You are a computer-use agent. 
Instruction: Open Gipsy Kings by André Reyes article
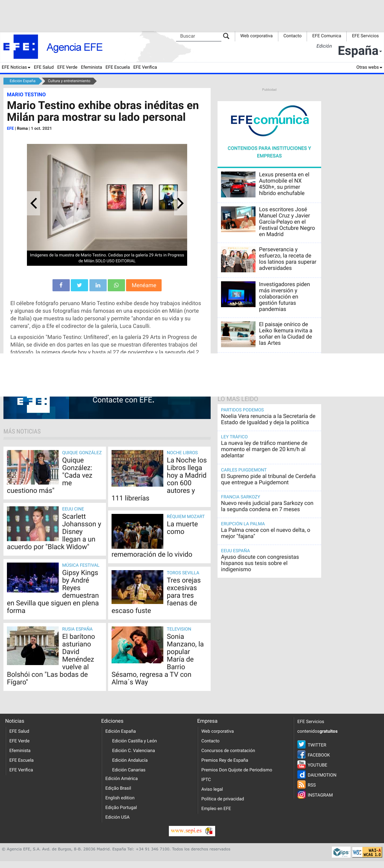click(55, 589)
